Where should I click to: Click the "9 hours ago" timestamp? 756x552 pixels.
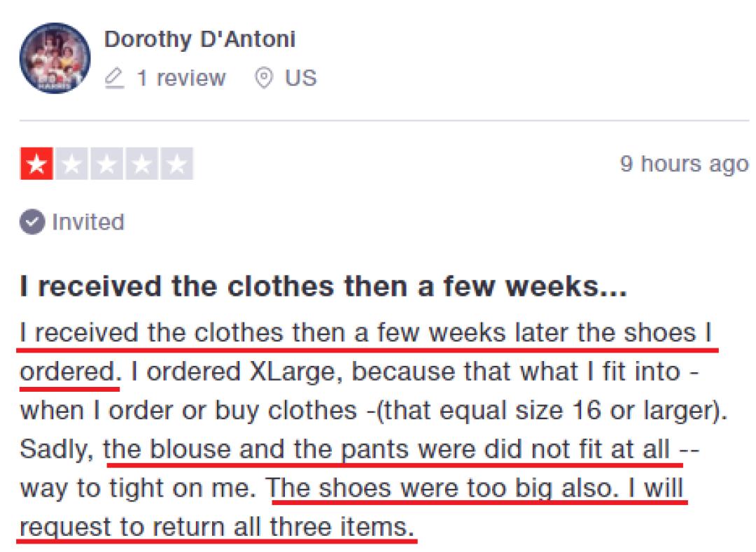(x=684, y=164)
